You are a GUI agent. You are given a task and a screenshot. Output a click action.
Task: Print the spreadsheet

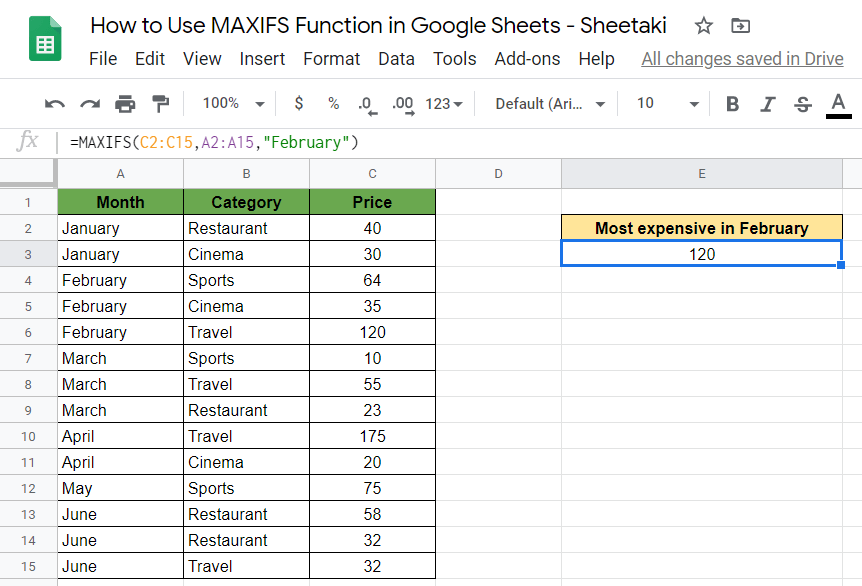click(125, 103)
